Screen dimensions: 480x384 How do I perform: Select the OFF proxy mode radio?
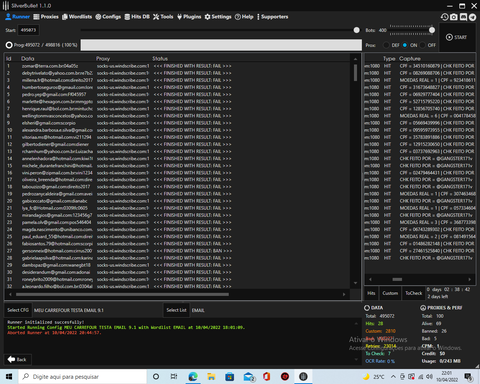click(x=423, y=45)
